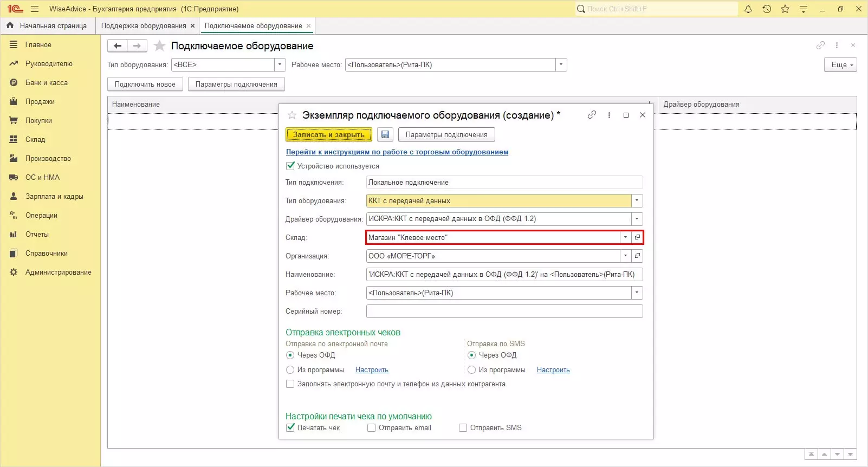The width and height of the screenshot is (868, 467).
Task: Add dialog to favorites via star icon
Action: (292, 115)
